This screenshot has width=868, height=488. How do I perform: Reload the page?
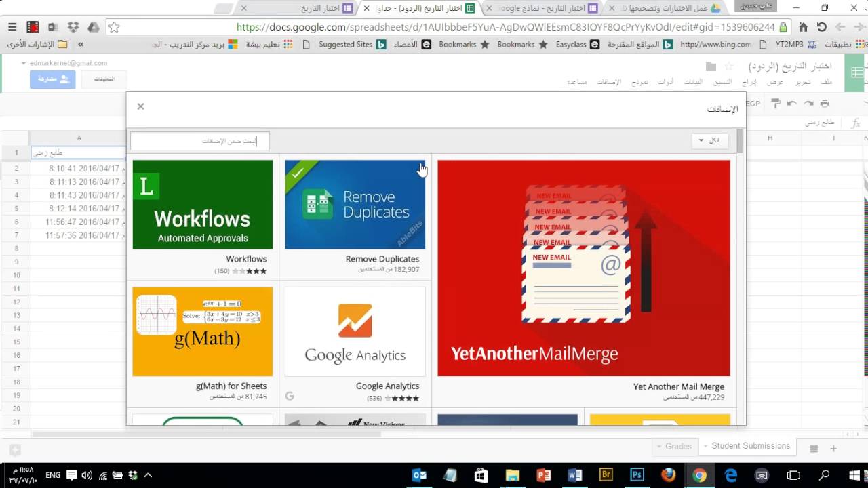(x=822, y=27)
